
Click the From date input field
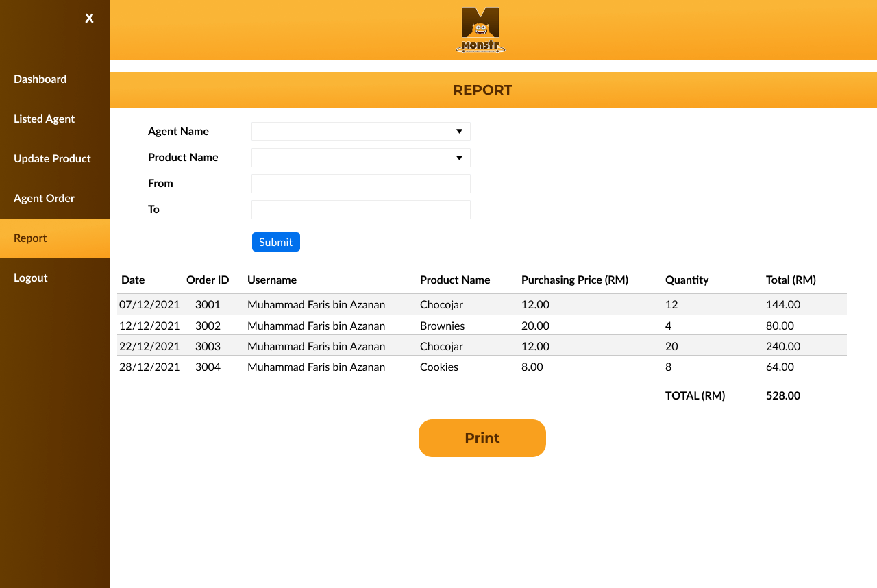click(360, 184)
